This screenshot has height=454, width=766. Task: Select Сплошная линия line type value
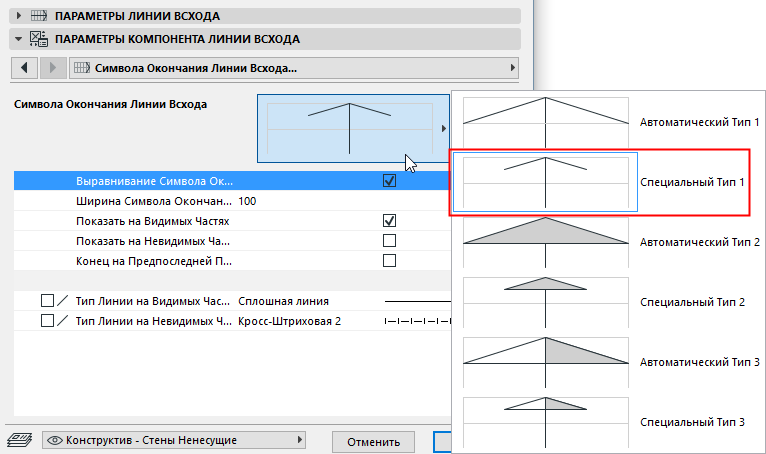click(283, 301)
